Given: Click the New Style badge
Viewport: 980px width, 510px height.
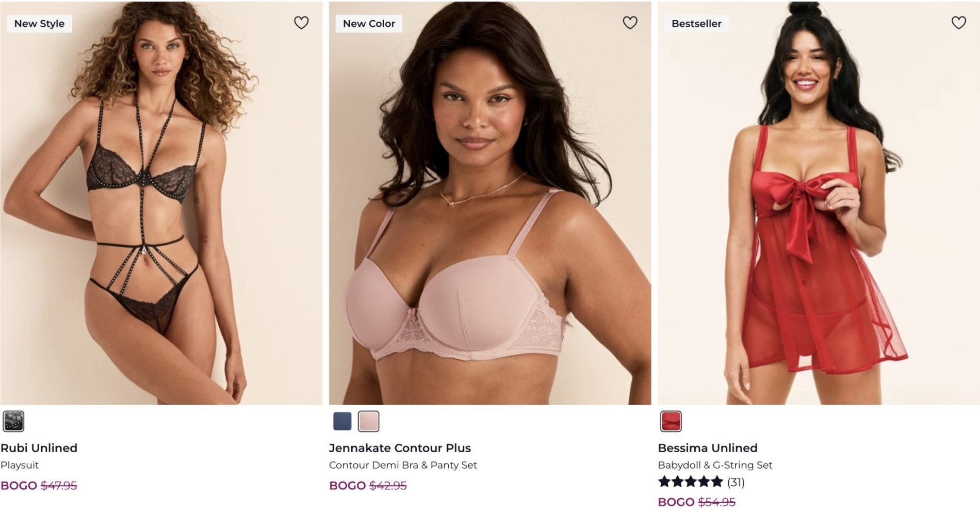Looking at the screenshot, I should click(39, 24).
